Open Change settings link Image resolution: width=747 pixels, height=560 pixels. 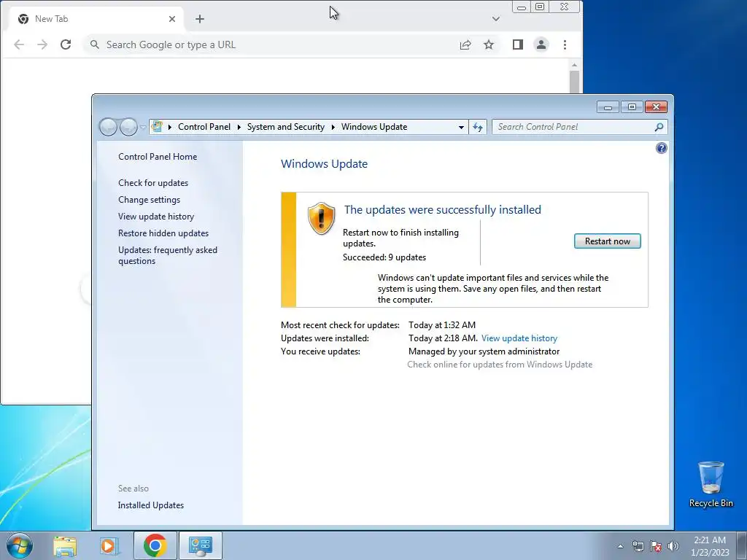[x=149, y=200]
